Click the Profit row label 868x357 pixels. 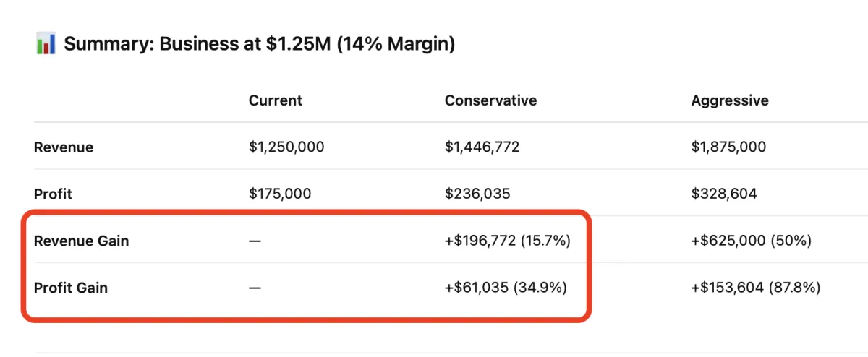click(53, 194)
